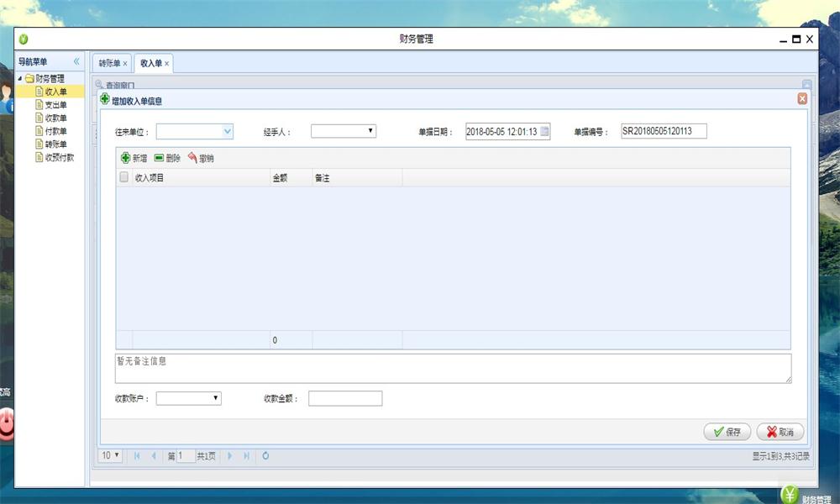Click the 收款金额 input field
This screenshot has width=840, height=504.
[344, 398]
